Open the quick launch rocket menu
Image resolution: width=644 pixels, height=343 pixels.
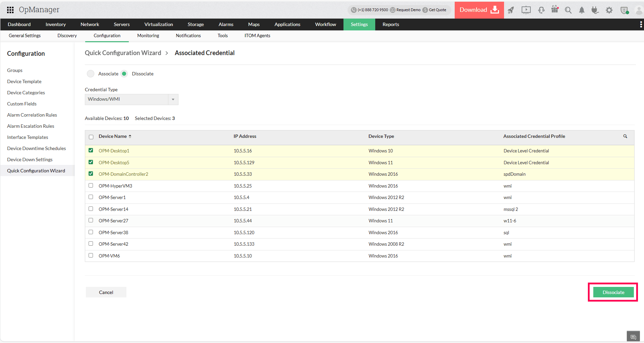511,10
